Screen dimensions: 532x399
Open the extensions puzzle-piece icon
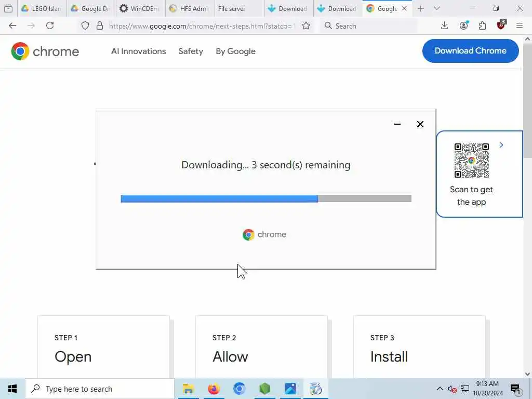(482, 26)
